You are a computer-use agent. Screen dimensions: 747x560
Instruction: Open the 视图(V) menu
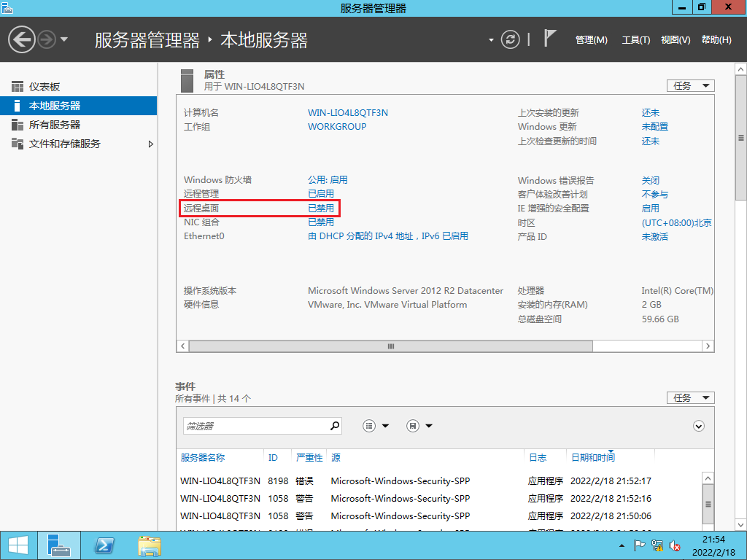[676, 40]
